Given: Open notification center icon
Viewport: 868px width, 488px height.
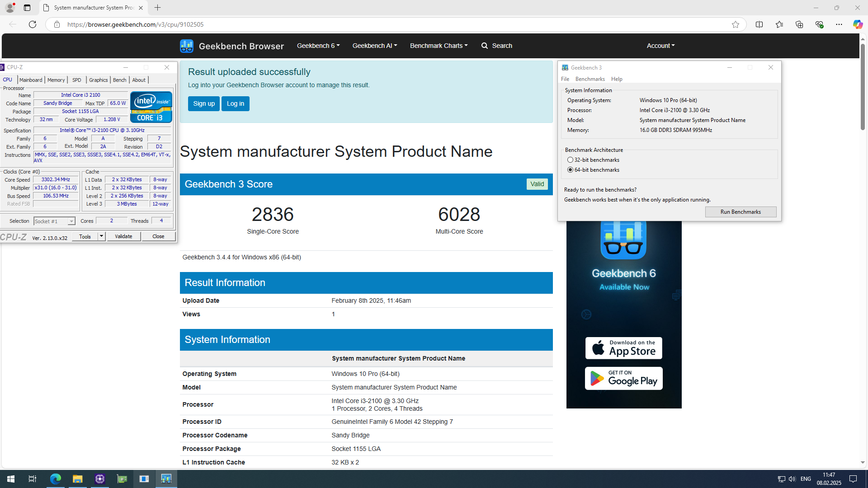Looking at the screenshot, I should [853, 479].
